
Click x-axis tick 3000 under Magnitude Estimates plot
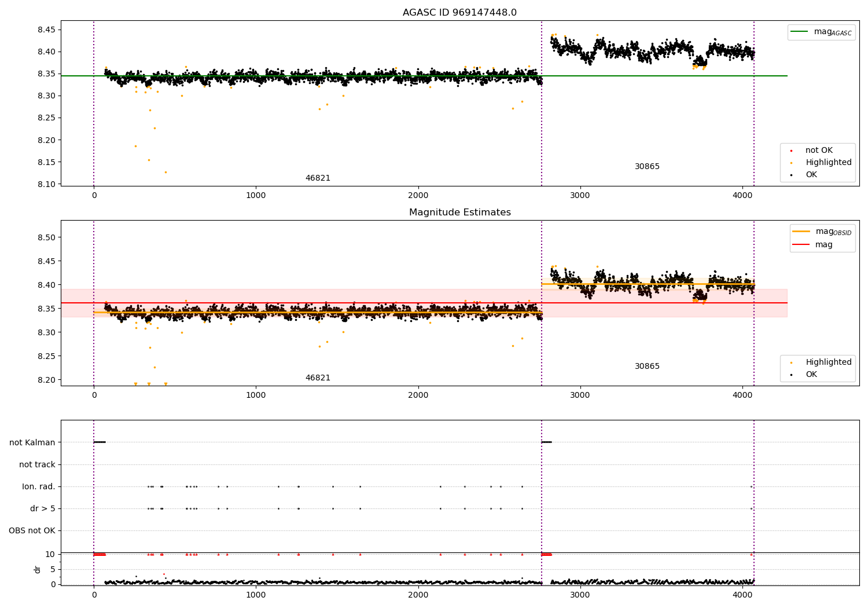(x=580, y=395)
